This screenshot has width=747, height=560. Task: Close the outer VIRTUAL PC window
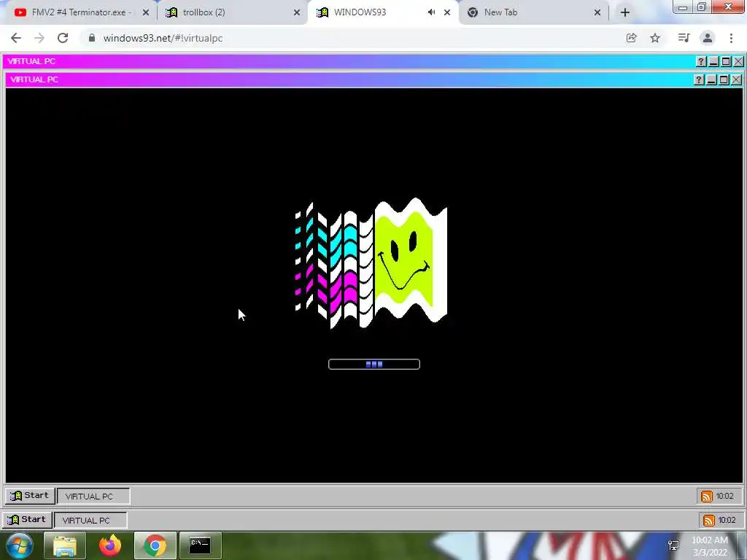738,61
